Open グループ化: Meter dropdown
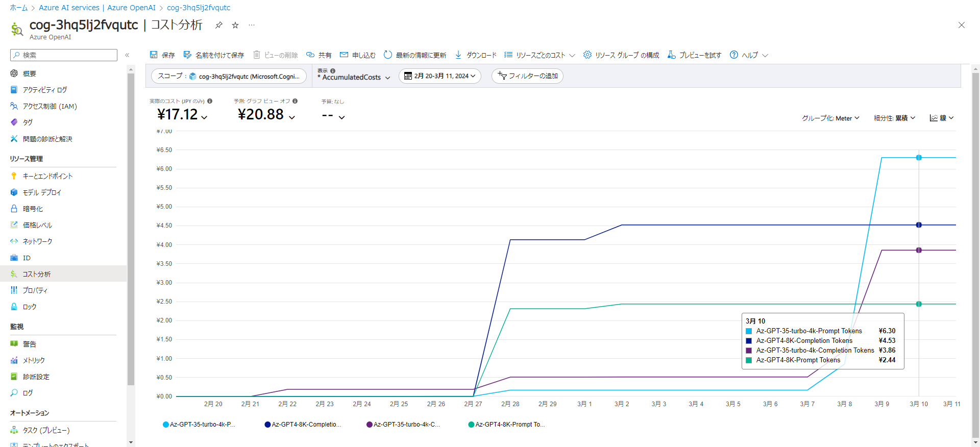980x447 pixels. click(830, 118)
